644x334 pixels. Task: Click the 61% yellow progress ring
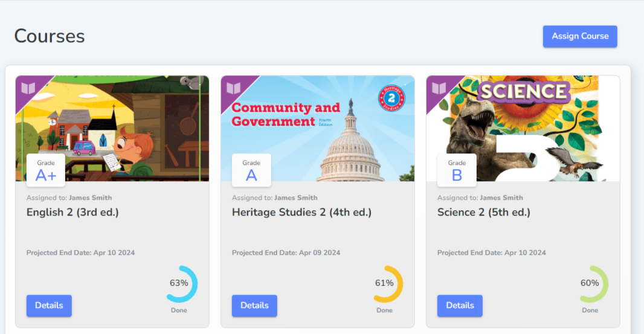coord(385,284)
